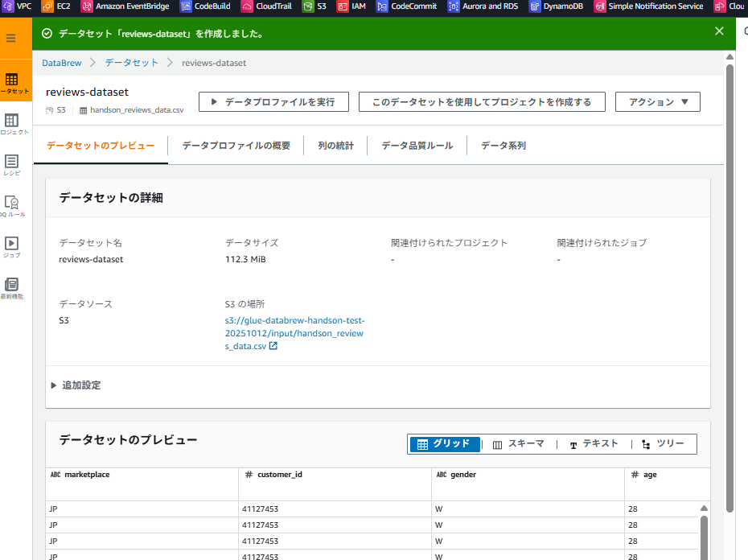The image size is (748, 560).
Task: Go to データセット breadcrumb link
Action: 132,63
